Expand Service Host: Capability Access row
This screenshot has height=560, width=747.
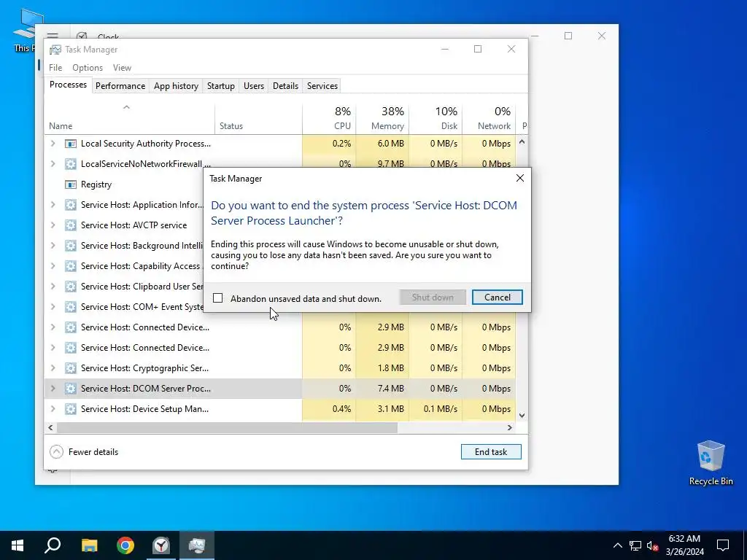click(x=53, y=266)
